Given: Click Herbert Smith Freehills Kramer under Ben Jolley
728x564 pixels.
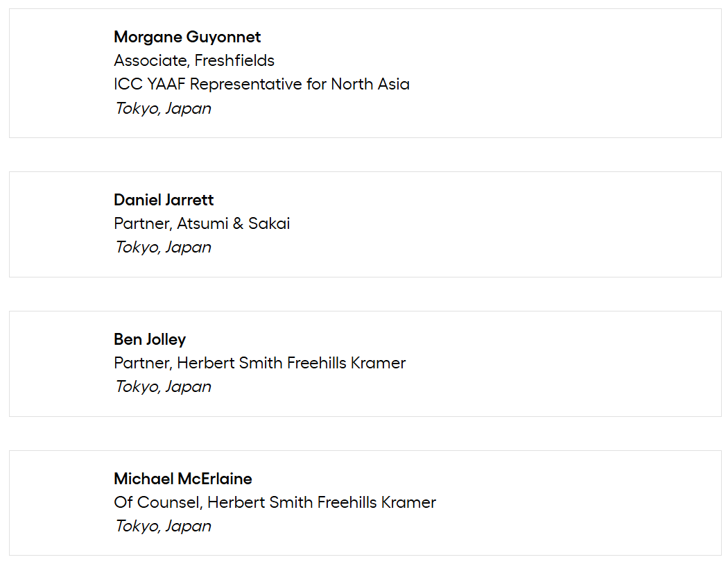Looking at the screenshot, I should 291,363.
